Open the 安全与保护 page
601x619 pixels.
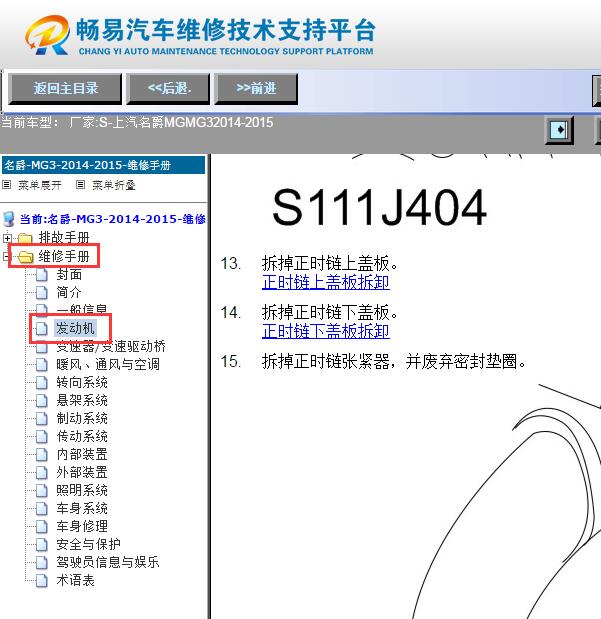(x=88, y=544)
